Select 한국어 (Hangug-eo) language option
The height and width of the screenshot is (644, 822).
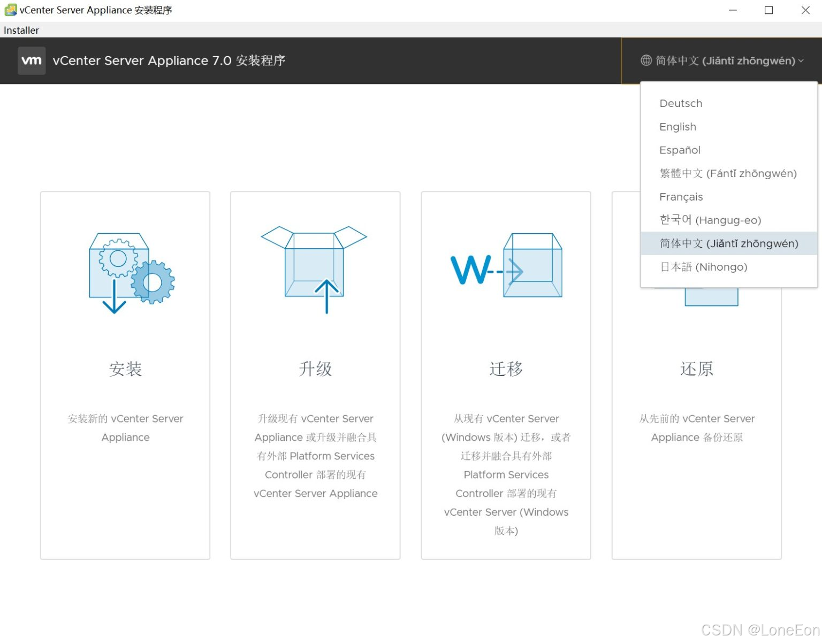(710, 220)
